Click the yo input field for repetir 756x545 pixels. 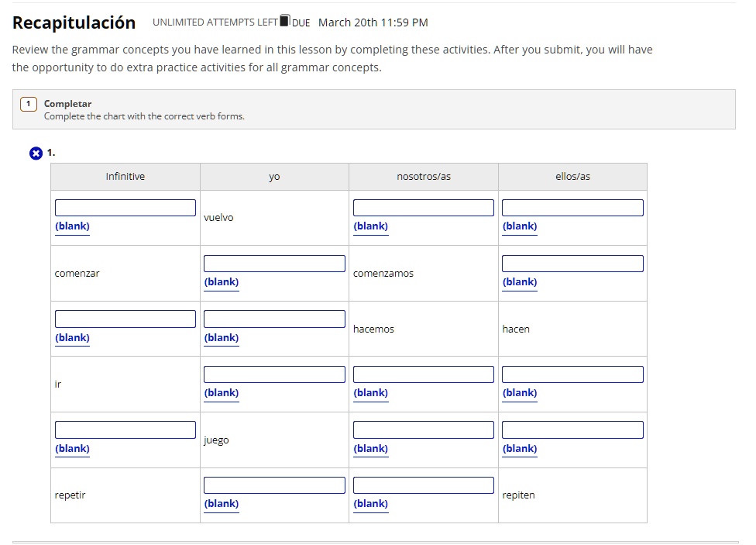(x=274, y=485)
